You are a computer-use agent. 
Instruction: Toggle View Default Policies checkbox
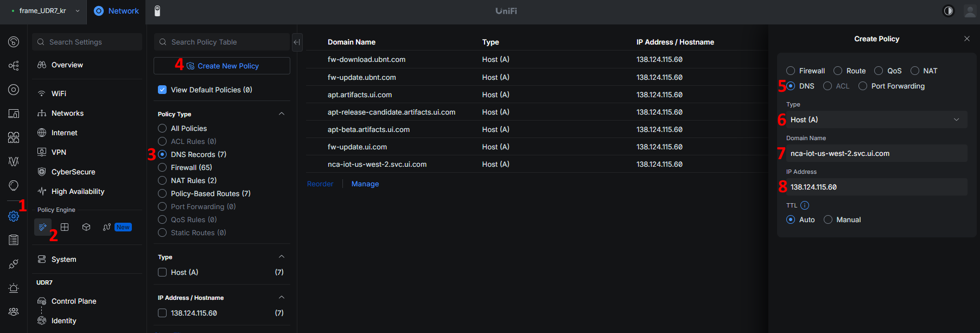tap(162, 90)
